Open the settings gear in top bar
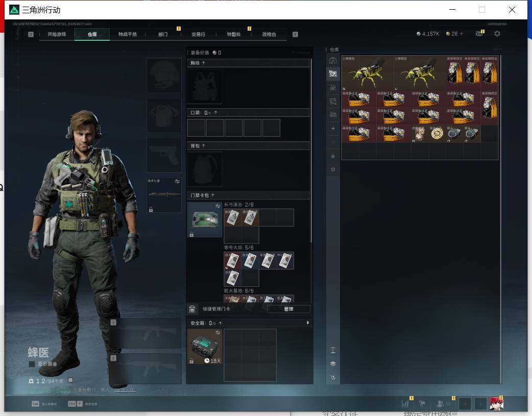This screenshot has width=532, height=416. [x=497, y=34]
